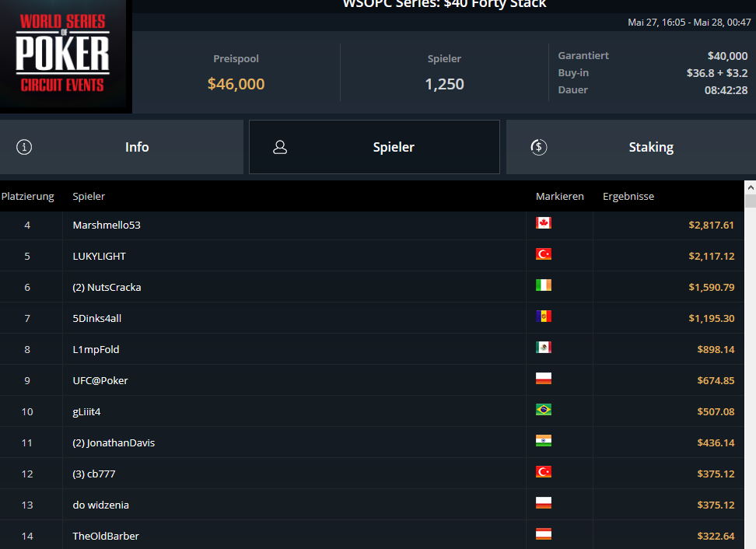This screenshot has height=549, width=756.
Task: Click NutsCracka's Irish flag icon
Action: point(544,285)
